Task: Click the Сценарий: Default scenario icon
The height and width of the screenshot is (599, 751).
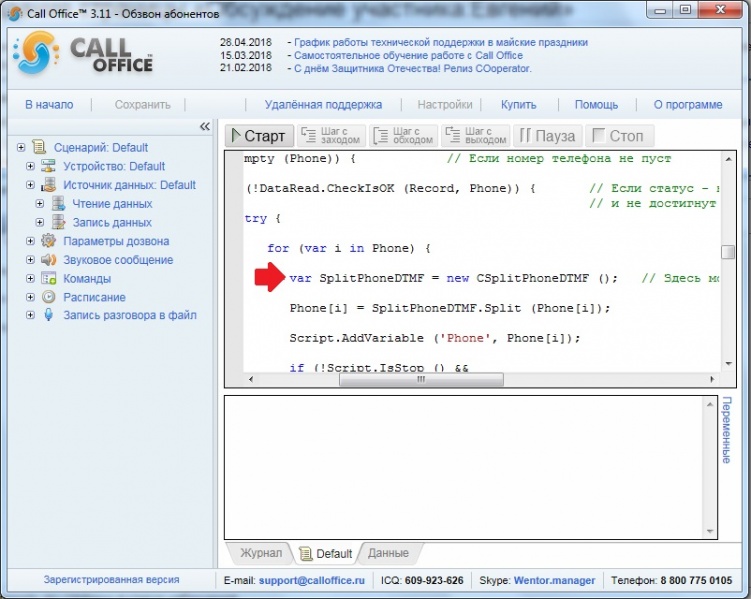Action: [x=39, y=147]
